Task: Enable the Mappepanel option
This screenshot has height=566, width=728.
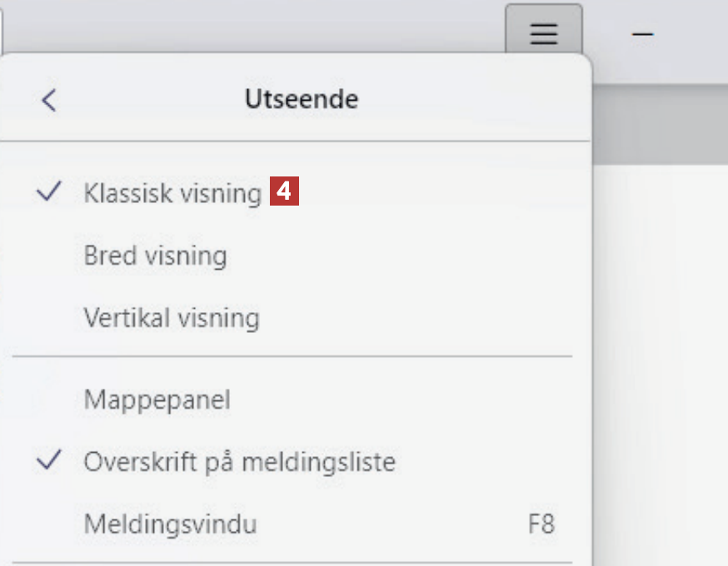Action: 157,400
